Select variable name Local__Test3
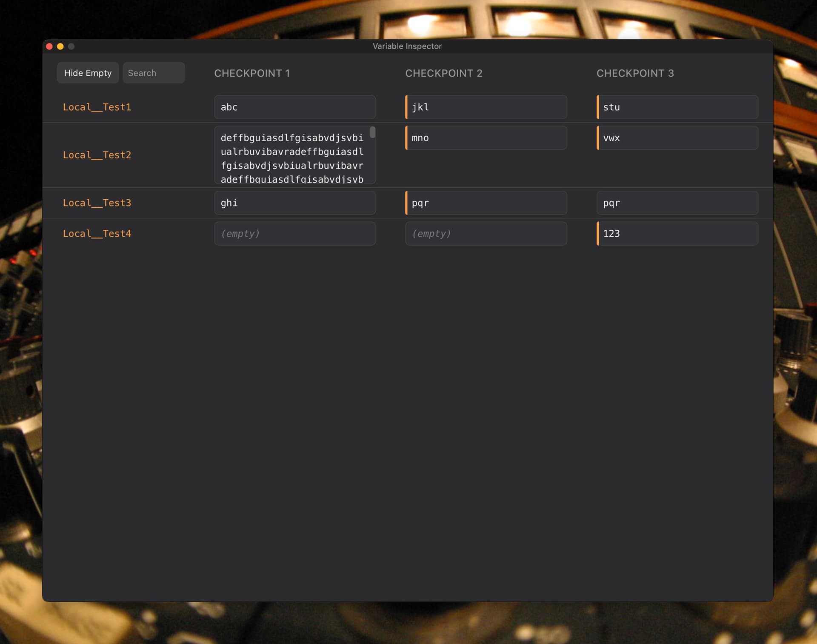This screenshot has width=817, height=644. click(97, 203)
